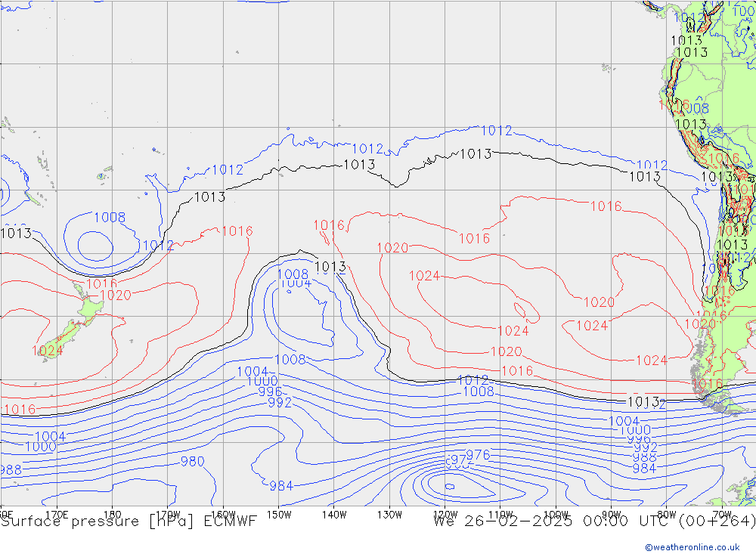The height and width of the screenshot is (554, 756).
Task: Click the 110W longitude label
Action: (x=500, y=515)
